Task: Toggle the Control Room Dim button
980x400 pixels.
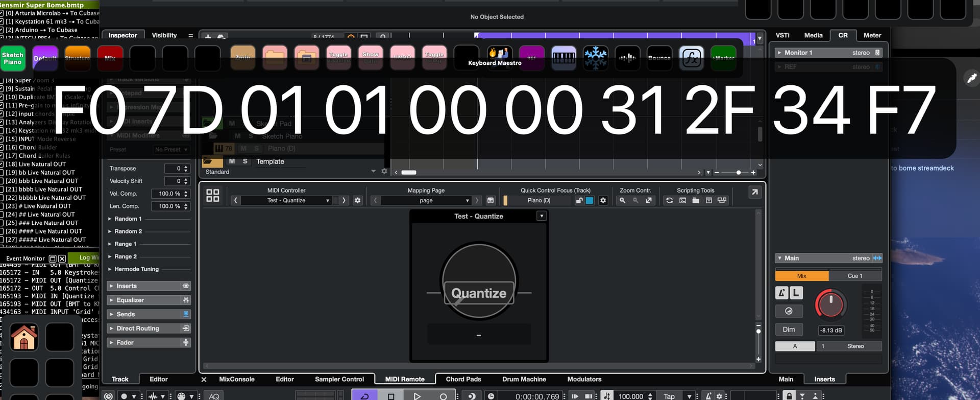Action: 789,330
